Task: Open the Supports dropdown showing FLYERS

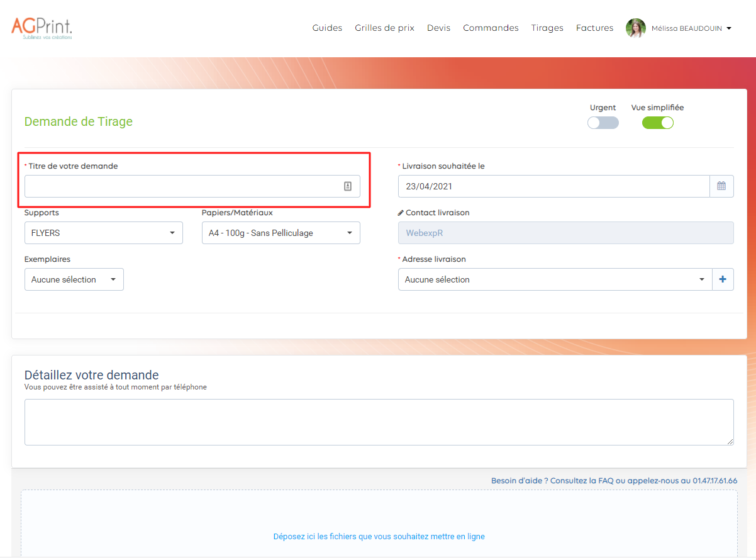Action: coord(103,233)
